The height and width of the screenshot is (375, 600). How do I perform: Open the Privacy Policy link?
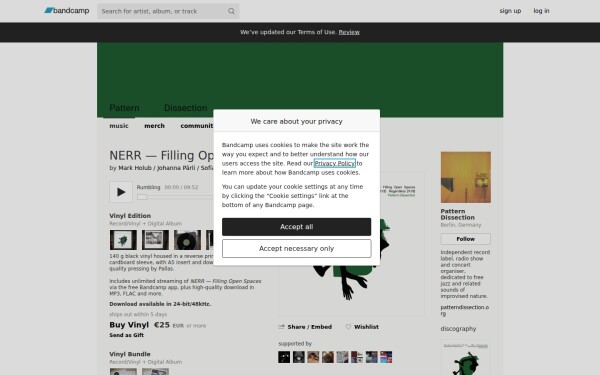click(x=334, y=163)
